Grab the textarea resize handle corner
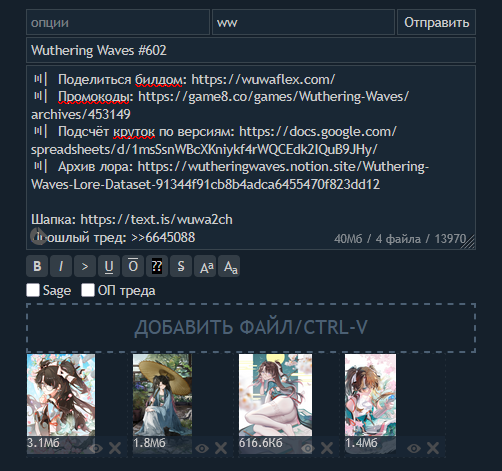The width and height of the screenshot is (502, 471). (469, 243)
